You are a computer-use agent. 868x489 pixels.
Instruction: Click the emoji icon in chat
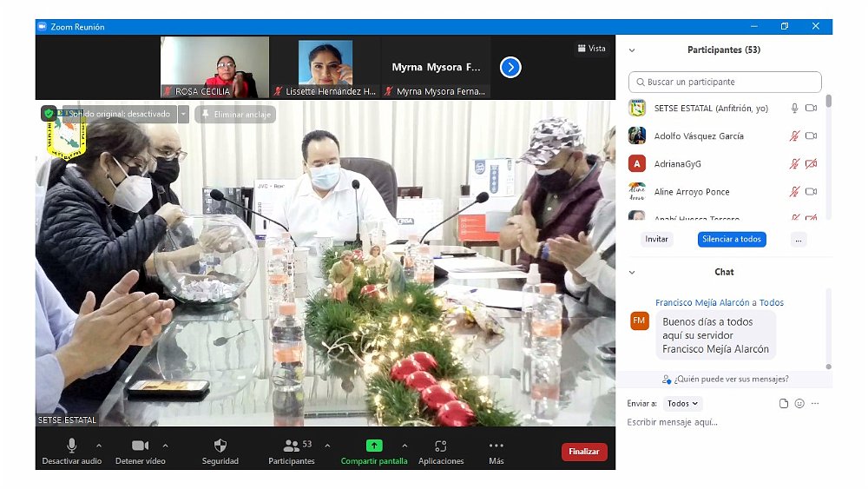click(x=799, y=403)
